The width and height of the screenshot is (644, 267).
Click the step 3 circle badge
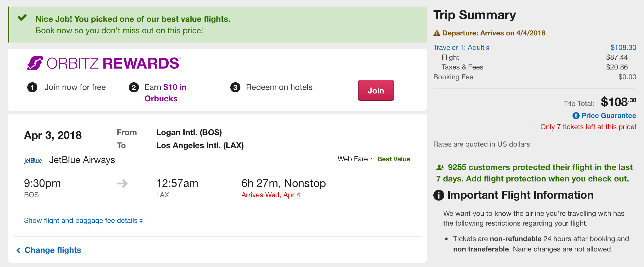point(235,87)
